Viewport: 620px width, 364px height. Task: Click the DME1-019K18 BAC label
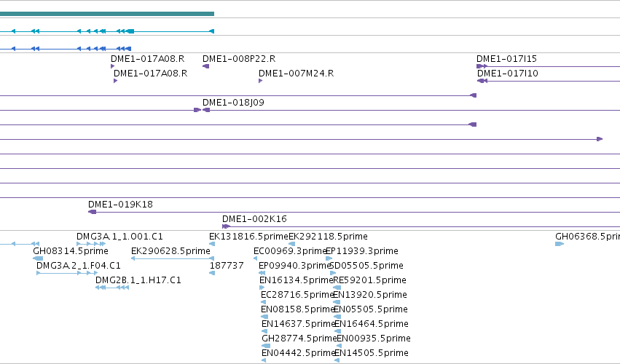point(120,205)
